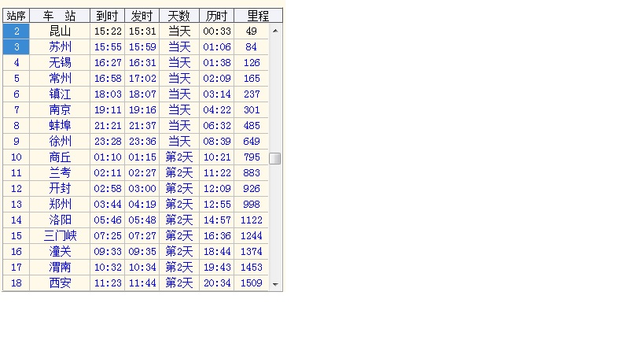Click the 到时 column header

tap(107, 15)
